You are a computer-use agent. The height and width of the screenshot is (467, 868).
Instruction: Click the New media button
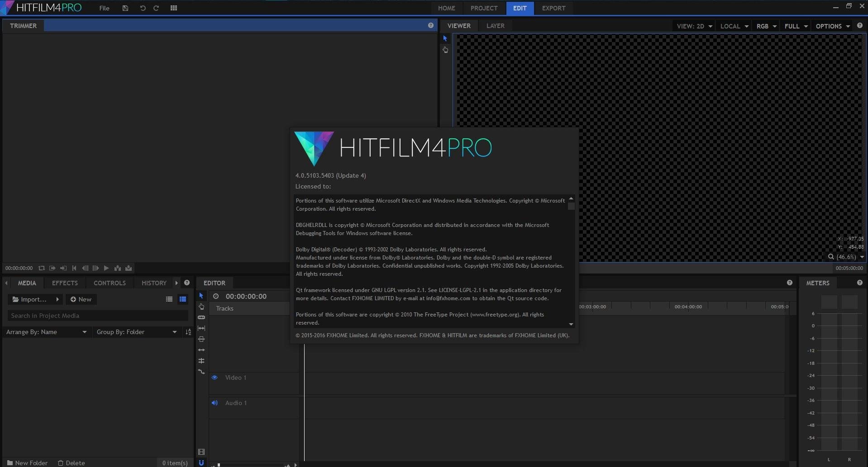pyautogui.click(x=81, y=299)
